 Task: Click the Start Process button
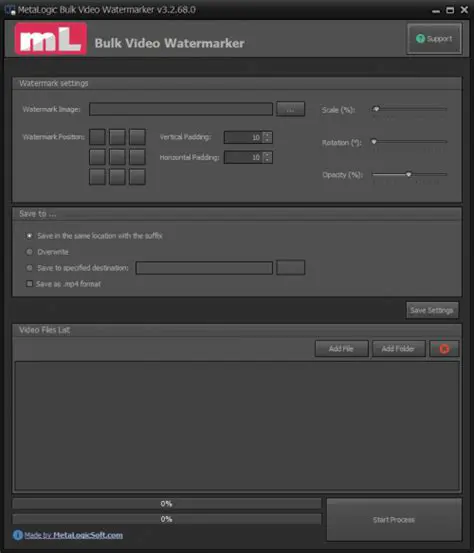(x=394, y=519)
